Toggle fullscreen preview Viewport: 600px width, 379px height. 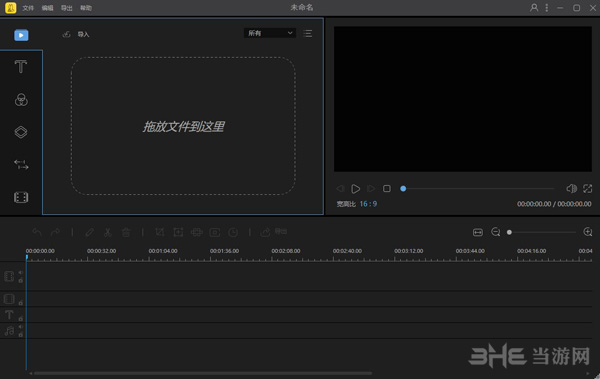point(587,188)
